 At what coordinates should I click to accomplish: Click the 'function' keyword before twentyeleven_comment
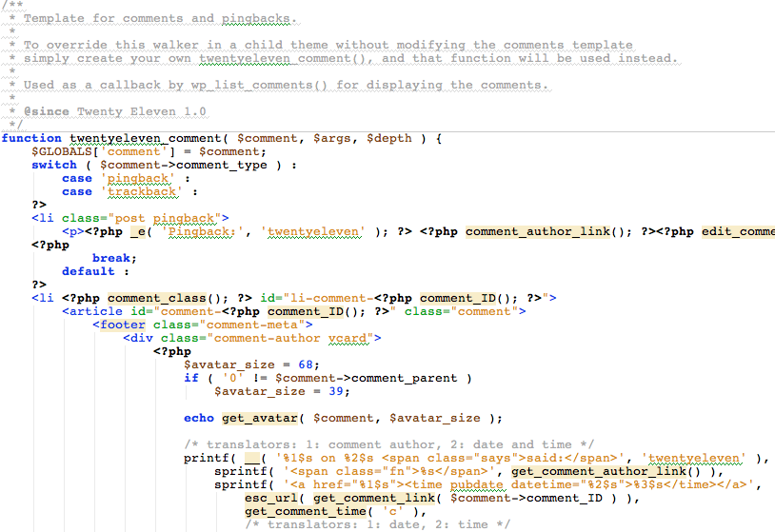(x=31, y=138)
